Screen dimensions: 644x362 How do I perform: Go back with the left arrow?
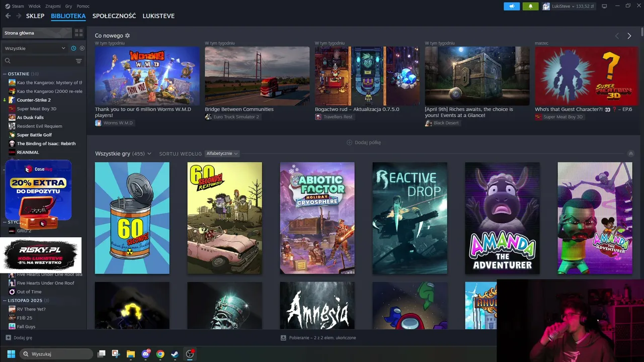coord(8,16)
